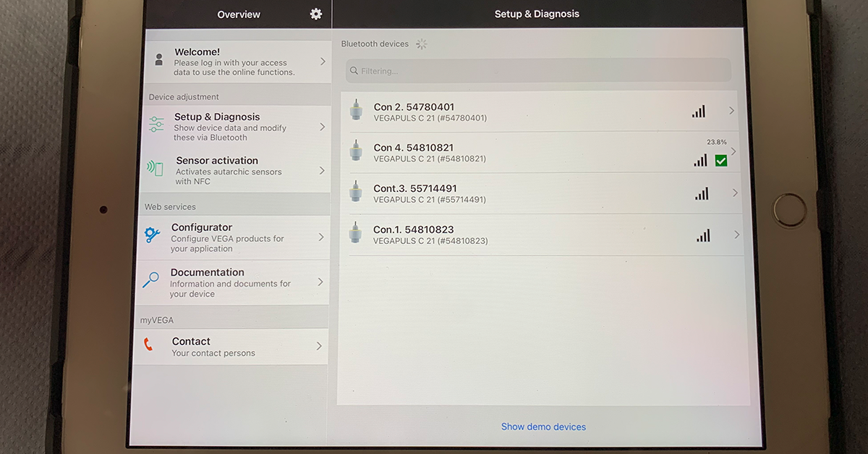Viewport: 868px width, 454px height.
Task: Open settings gear in Overview header
Action: pos(315,14)
